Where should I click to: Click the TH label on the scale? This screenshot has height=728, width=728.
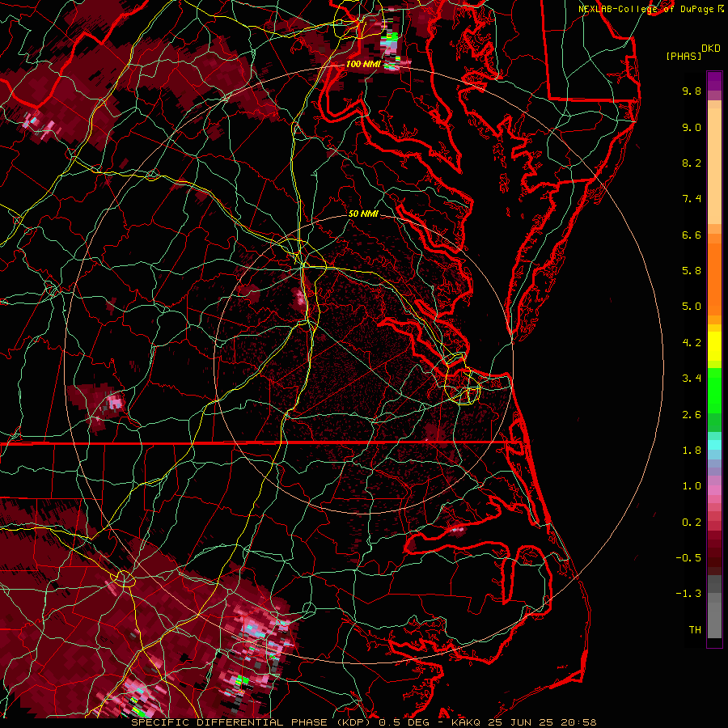coord(695,630)
